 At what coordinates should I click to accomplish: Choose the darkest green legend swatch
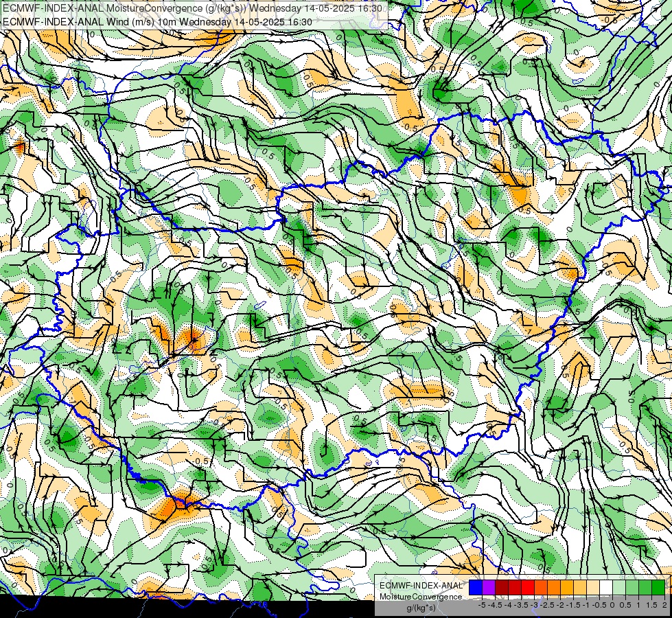click(x=658, y=588)
